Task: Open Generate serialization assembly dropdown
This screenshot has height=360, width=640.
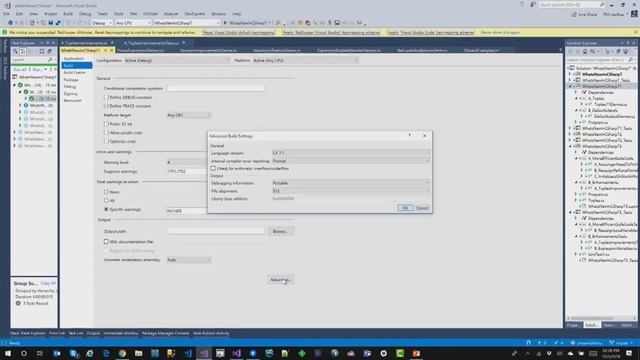Action: [x=189, y=260]
